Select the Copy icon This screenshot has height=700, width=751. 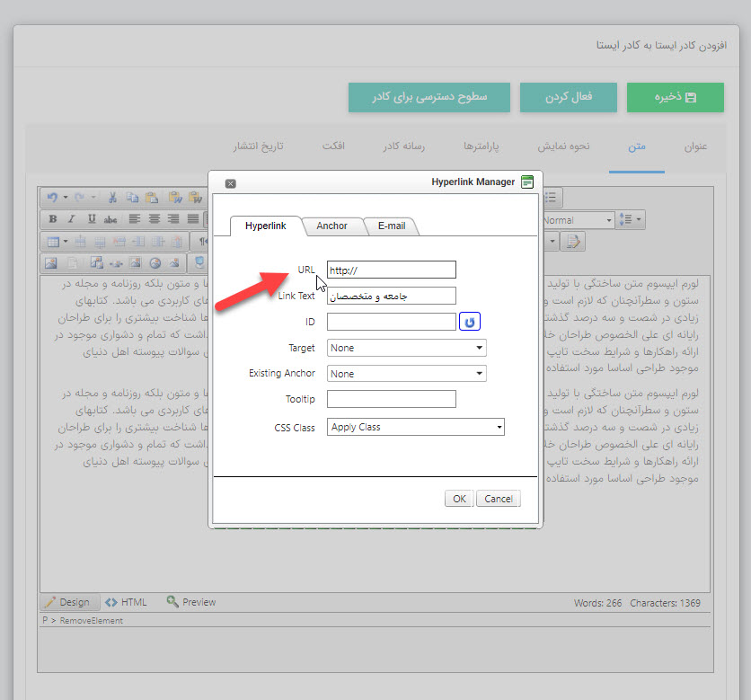point(131,197)
